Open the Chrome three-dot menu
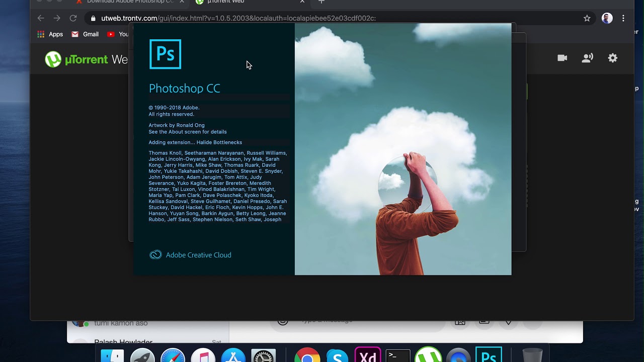644x362 pixels. [623, 18]
